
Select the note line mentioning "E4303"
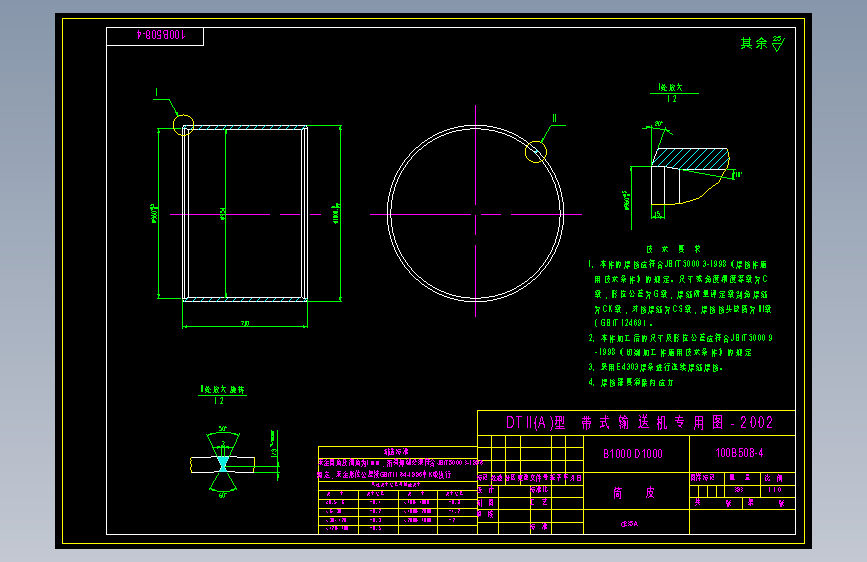[656, 367]
